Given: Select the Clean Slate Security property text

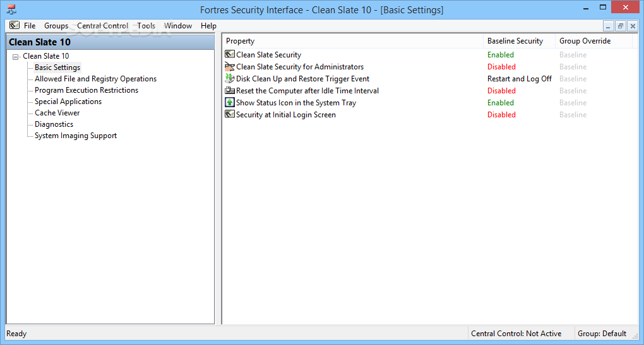Looking at the screenshot, I should (268, 55).
